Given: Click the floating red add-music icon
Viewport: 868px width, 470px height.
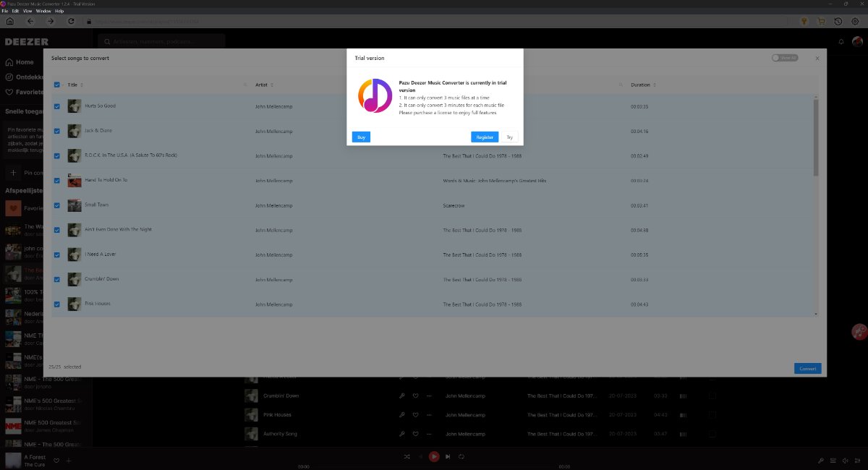Looking at the screenshot, I should click(859, 332).
